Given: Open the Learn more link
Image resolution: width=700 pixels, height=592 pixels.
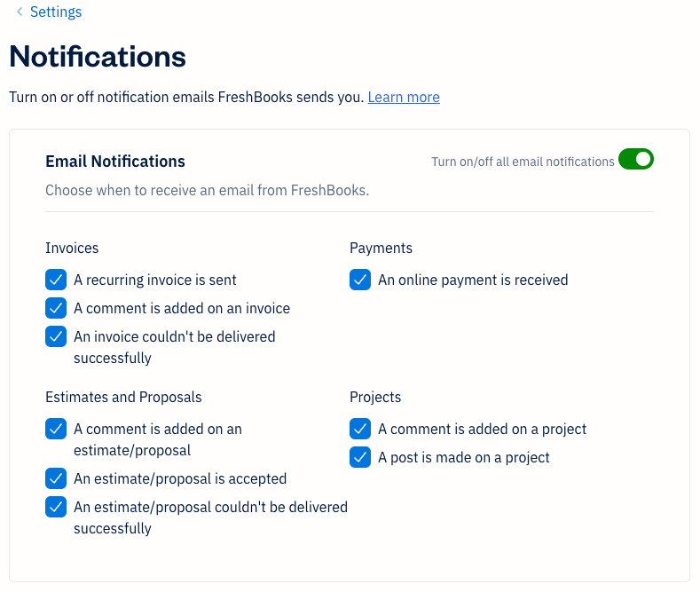Looking at the screenshot, I should (404, 97).
